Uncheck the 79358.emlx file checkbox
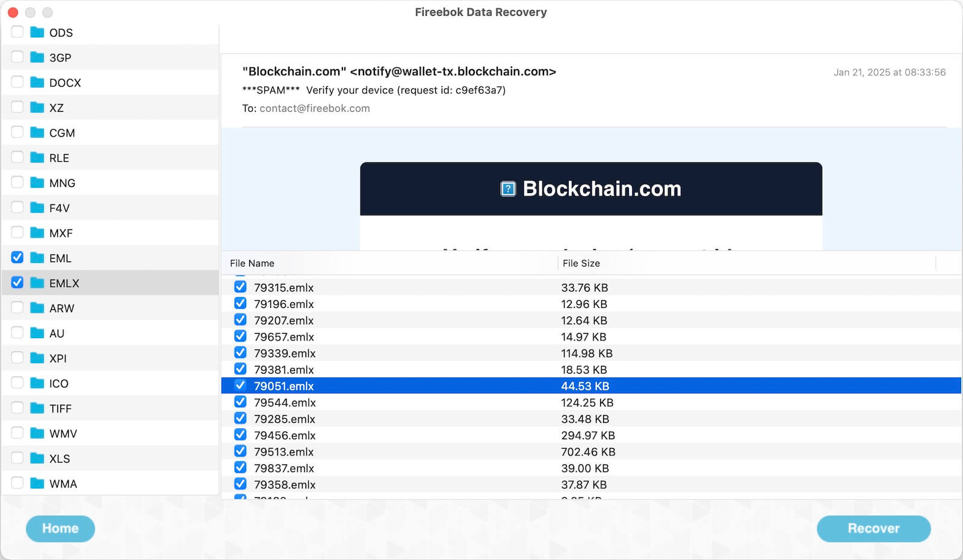 [x=240, y=484]
